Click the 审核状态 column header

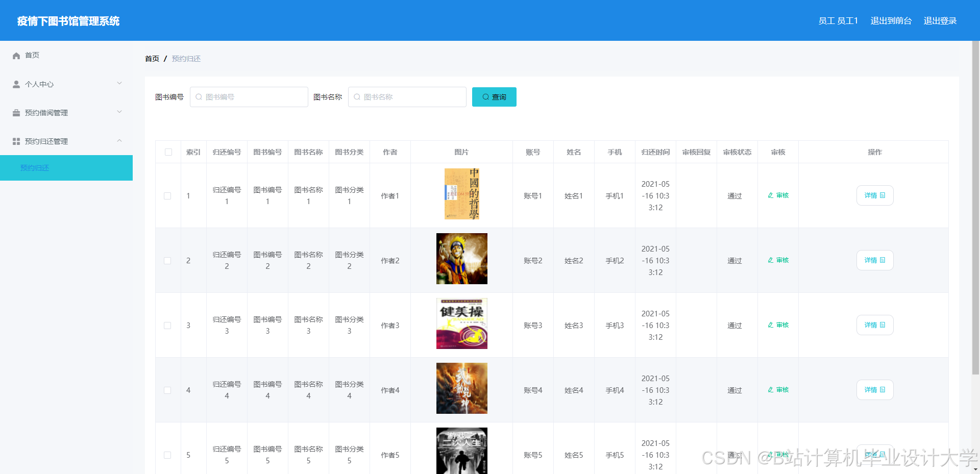tap(737, 152)
